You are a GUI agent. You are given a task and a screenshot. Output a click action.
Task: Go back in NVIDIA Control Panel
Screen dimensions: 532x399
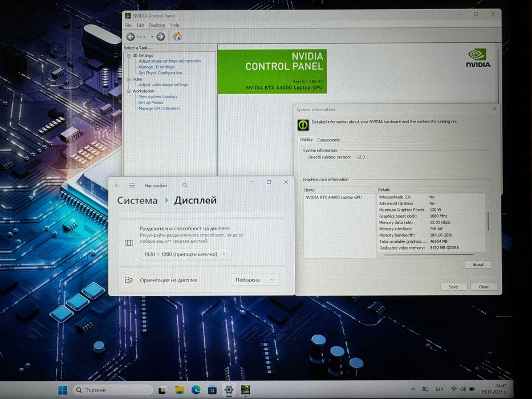point(131,36)
